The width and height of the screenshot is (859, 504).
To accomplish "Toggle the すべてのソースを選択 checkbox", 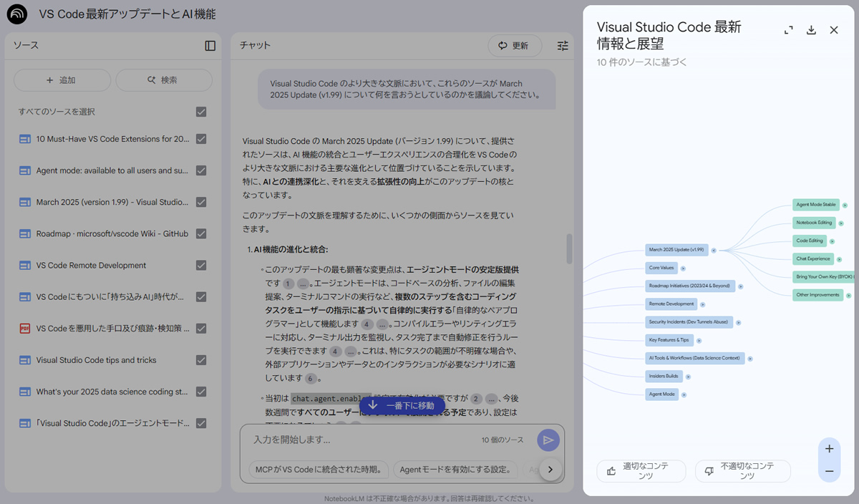I will [x=201, y=112].
